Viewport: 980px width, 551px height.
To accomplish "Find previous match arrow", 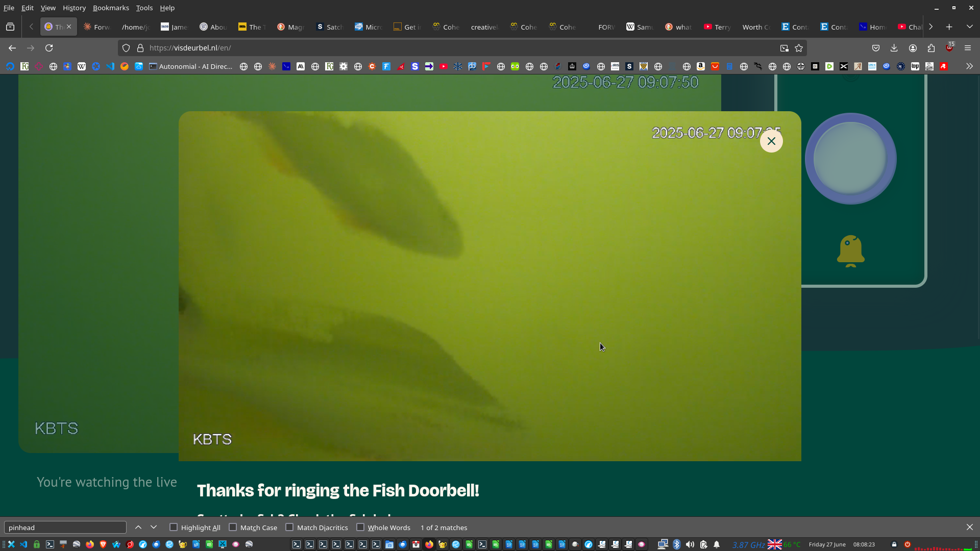I will (138, 528).
